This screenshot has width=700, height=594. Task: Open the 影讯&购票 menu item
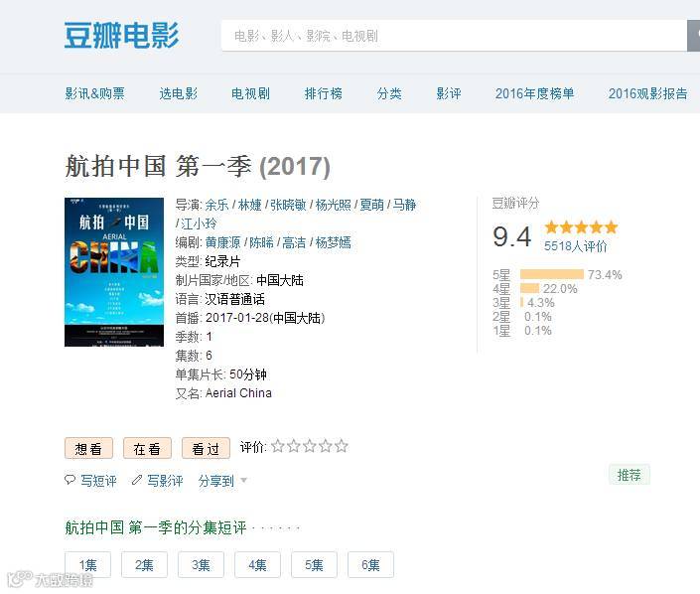click(94, 93)
